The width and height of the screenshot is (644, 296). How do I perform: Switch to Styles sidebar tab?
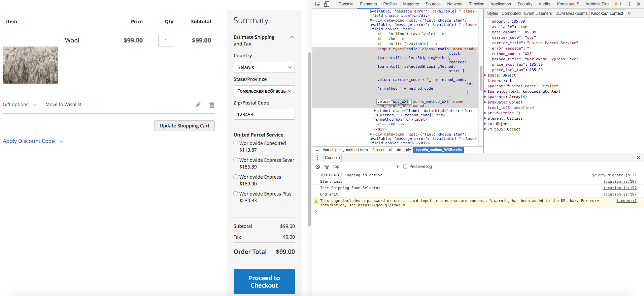click(493, 13)
